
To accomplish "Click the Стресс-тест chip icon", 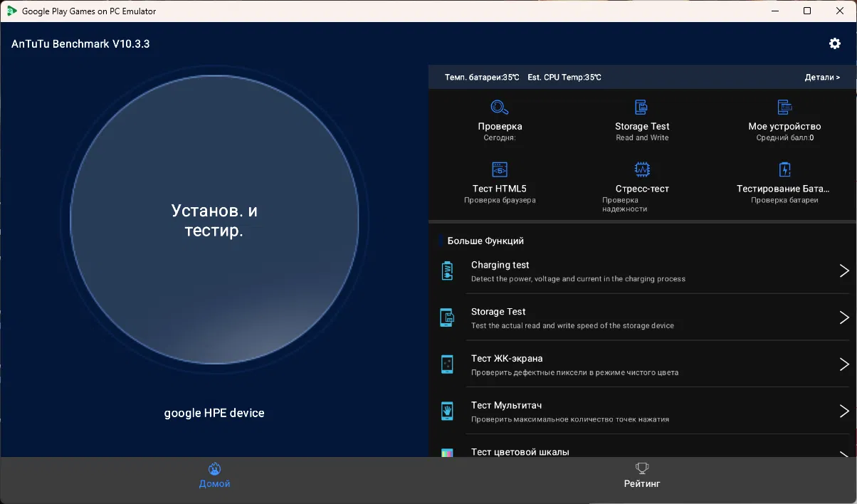I will 642,169.
